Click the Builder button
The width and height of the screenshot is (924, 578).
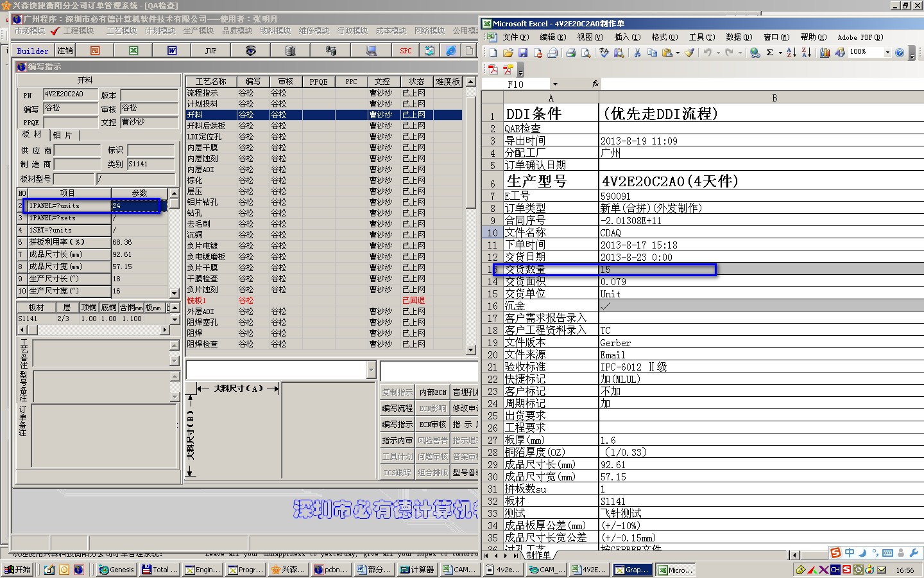(x=32, y=51)
